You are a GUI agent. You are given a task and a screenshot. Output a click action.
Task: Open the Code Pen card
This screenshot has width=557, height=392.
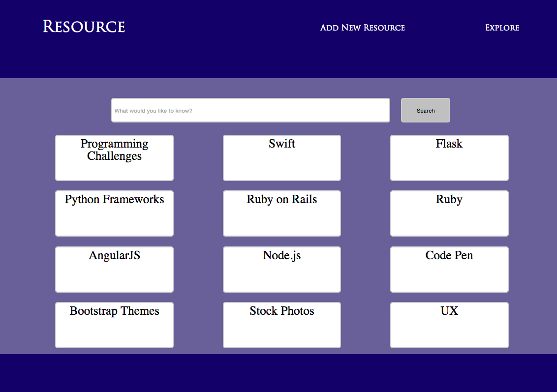click(449, 270)
